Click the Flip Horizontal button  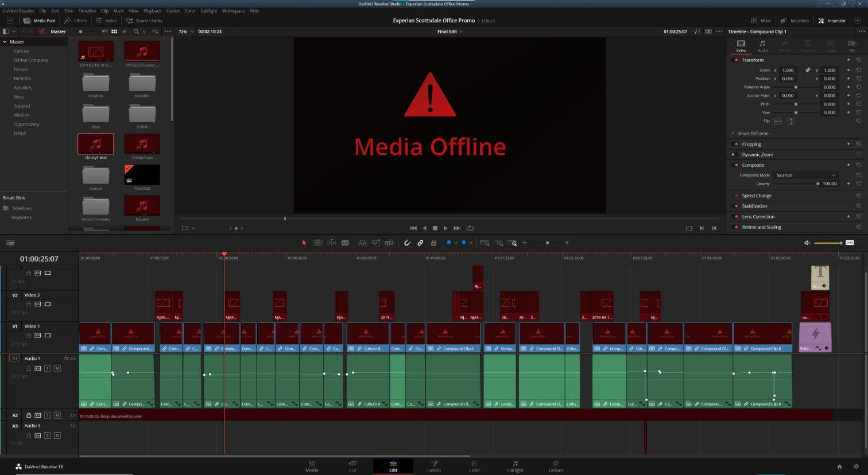(778, 121)
